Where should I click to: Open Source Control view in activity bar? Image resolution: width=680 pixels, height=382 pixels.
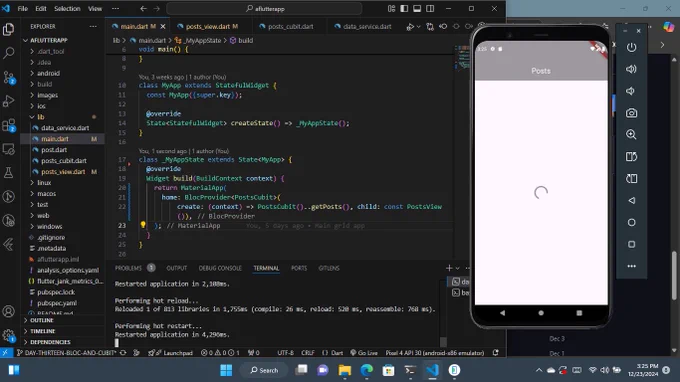pyautogui.click(x=9, y=78)
